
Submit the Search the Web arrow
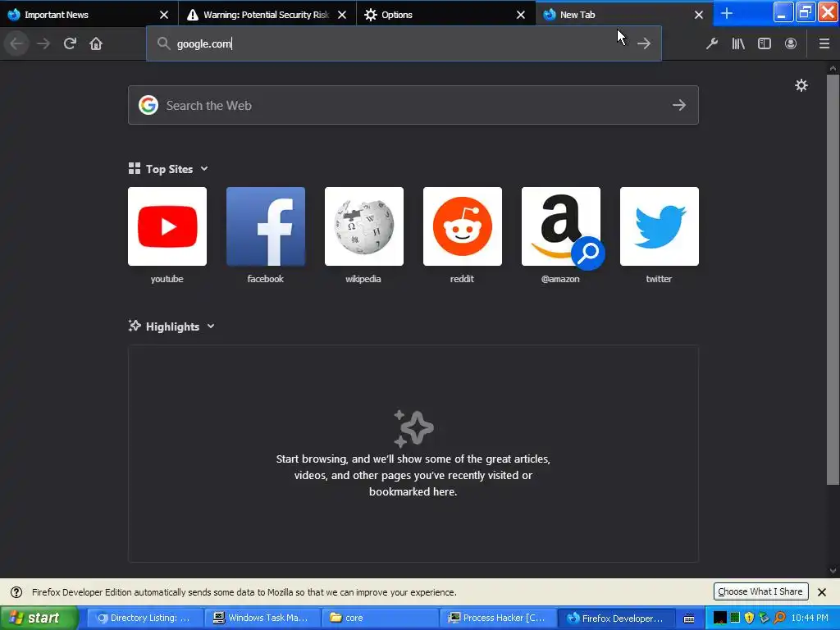(x=679, y=105)
